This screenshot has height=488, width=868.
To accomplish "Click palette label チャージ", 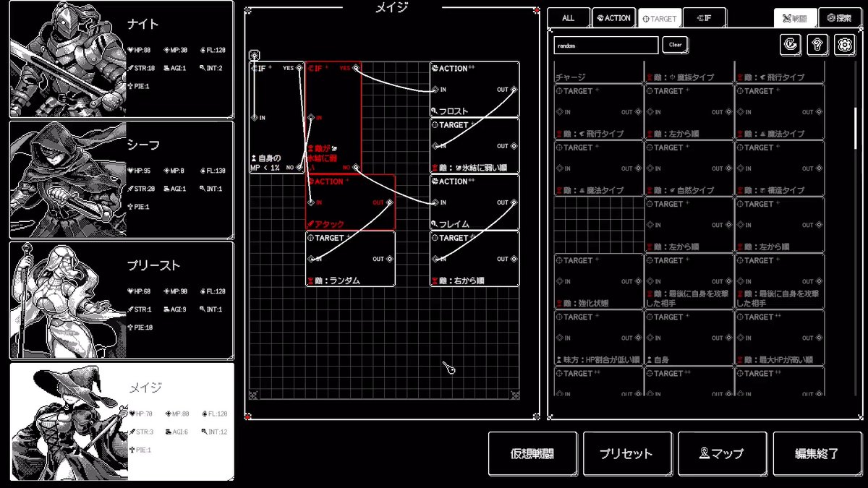I will pyautogui.click(x=571, y=77).
